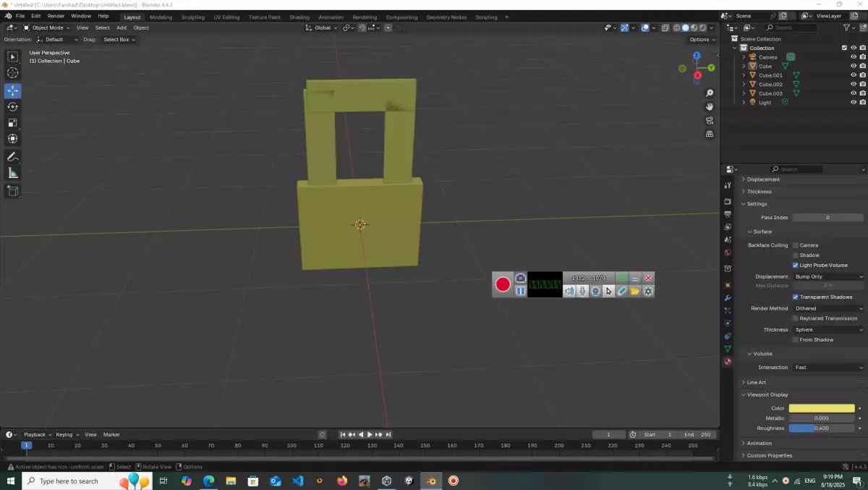Open the World properties tab
The height and width of the screenshot is (490, 868).
coord(728,253)
